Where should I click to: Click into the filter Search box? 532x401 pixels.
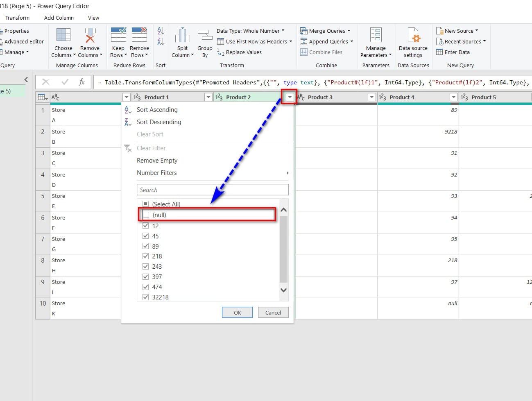(213, 190)
